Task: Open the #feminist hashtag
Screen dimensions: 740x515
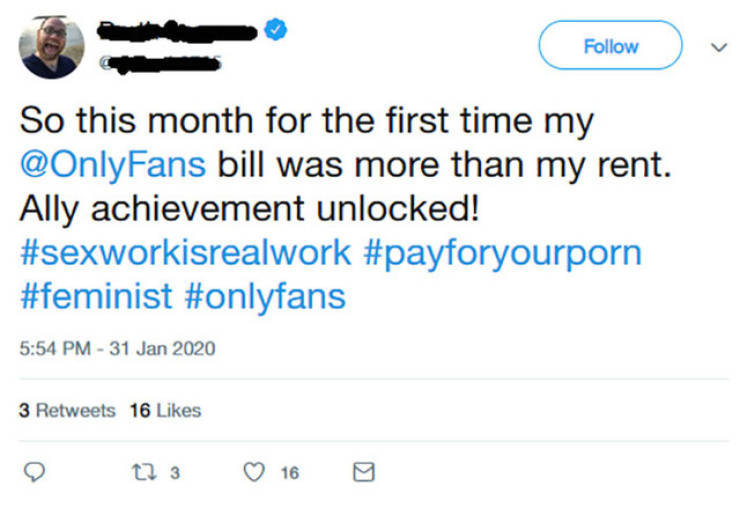Action: coord(96,295)
